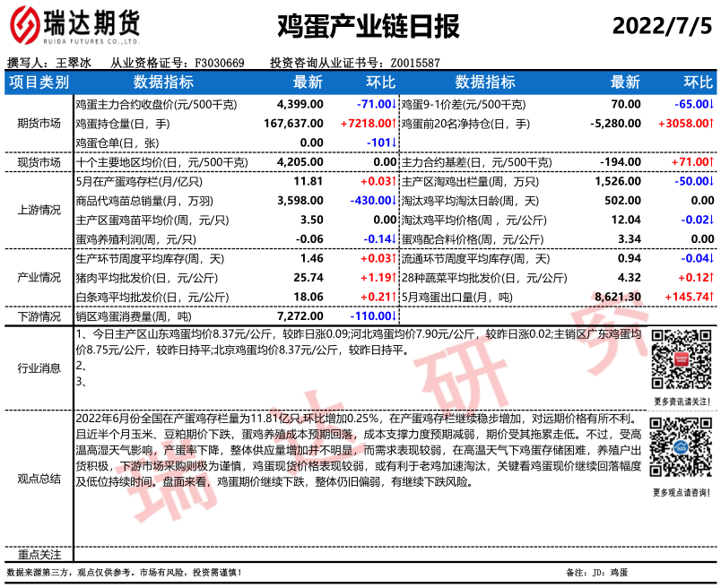Click the report date 2022/7/5
721x588 pixels.
tap(662, 26)
